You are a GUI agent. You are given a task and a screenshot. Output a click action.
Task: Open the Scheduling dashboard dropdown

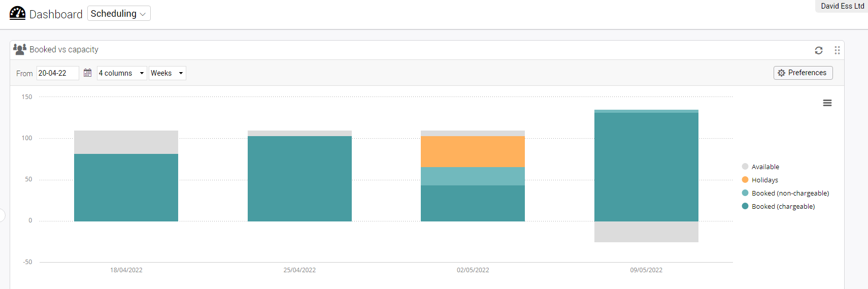tap(119, 14)
